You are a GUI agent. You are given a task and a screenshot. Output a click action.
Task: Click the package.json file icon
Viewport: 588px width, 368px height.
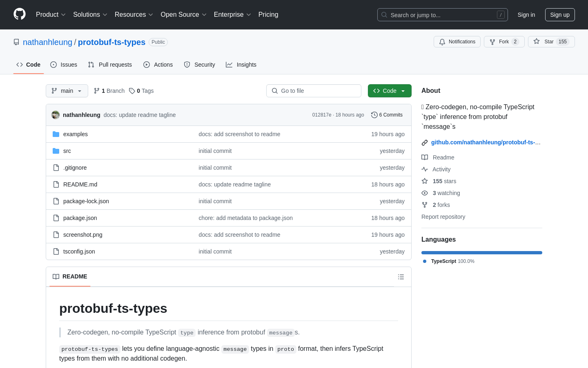pyautogui.click(x=56, y=218)
